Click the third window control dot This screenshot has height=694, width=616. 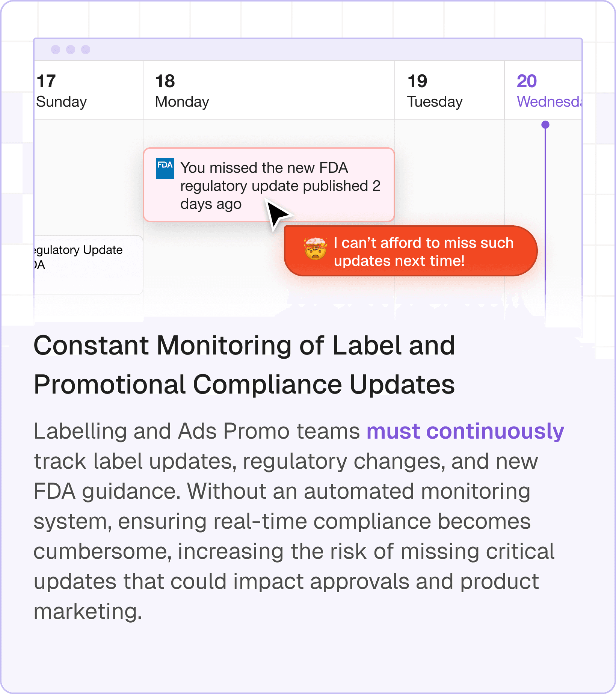click(86, 50)
